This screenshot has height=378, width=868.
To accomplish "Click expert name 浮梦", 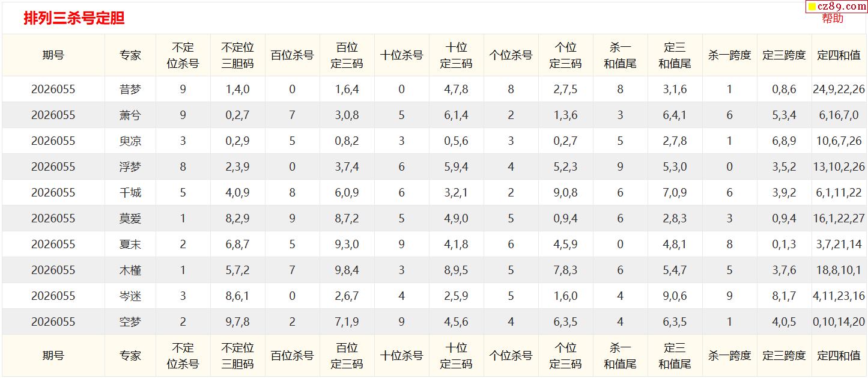I will coord(130,167).
